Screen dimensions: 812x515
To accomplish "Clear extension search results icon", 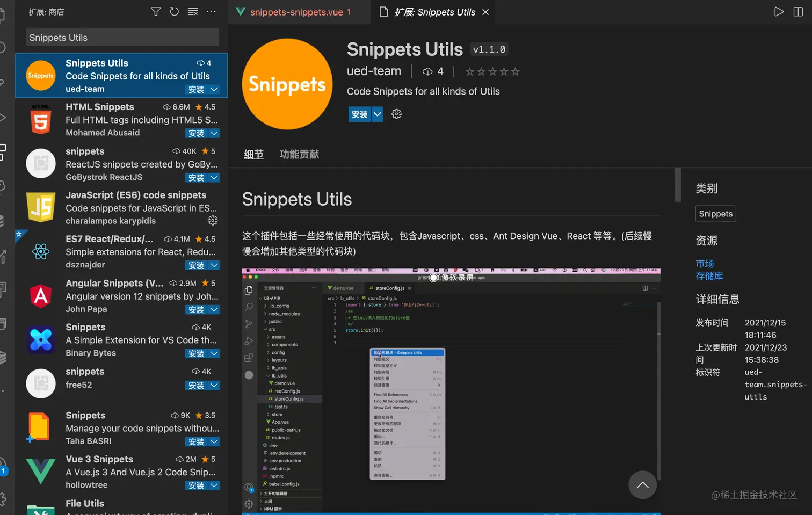I will 193,12.
